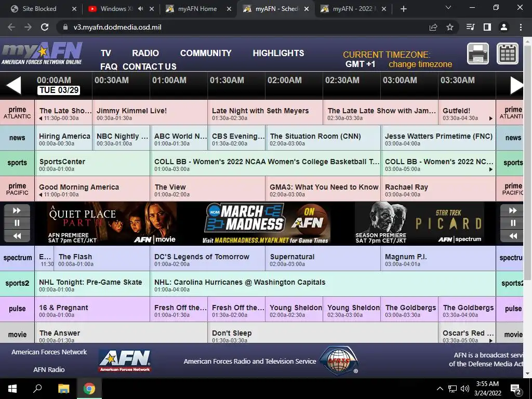This screenshot has width=532, height=399.
Task: Share this page icon in address bar
Action: point(433,27)
